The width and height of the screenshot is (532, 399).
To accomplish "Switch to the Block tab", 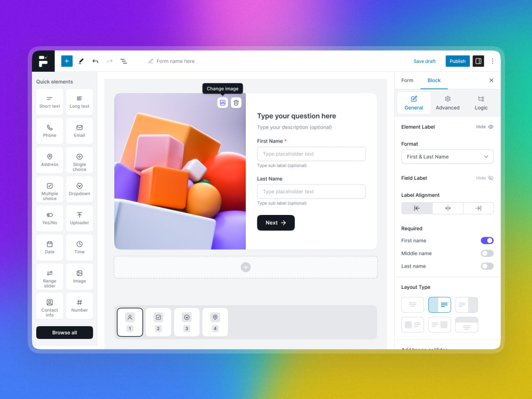I will click(x=434, y=80).
